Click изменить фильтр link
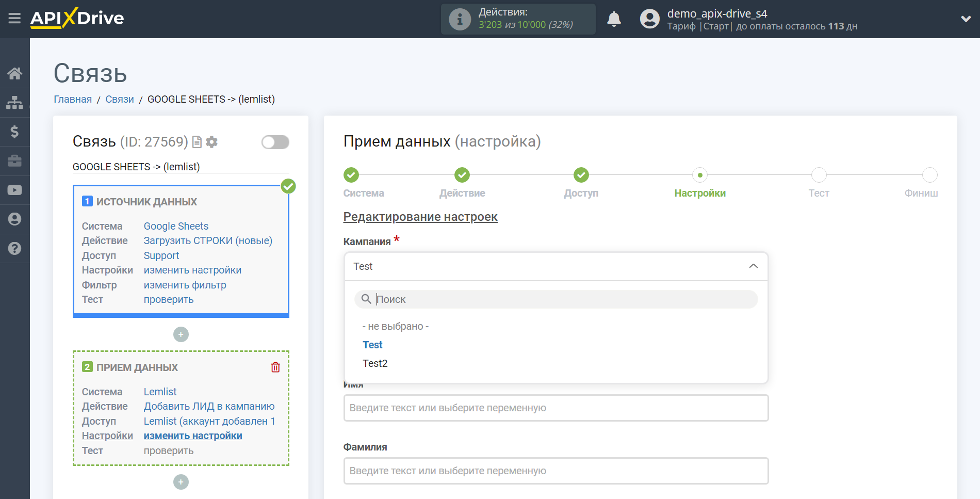980x499 pixels. (x=185, y=285)
